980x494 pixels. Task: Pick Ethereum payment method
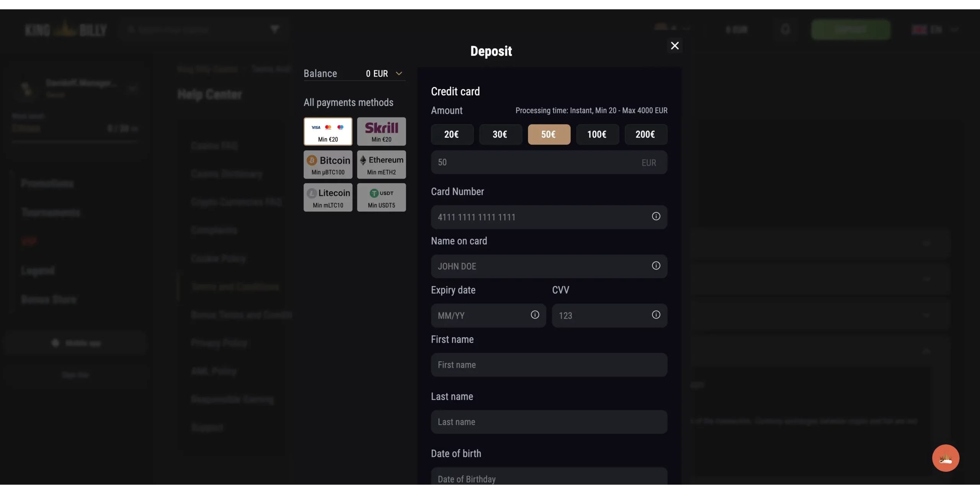[x=381, y=165]
